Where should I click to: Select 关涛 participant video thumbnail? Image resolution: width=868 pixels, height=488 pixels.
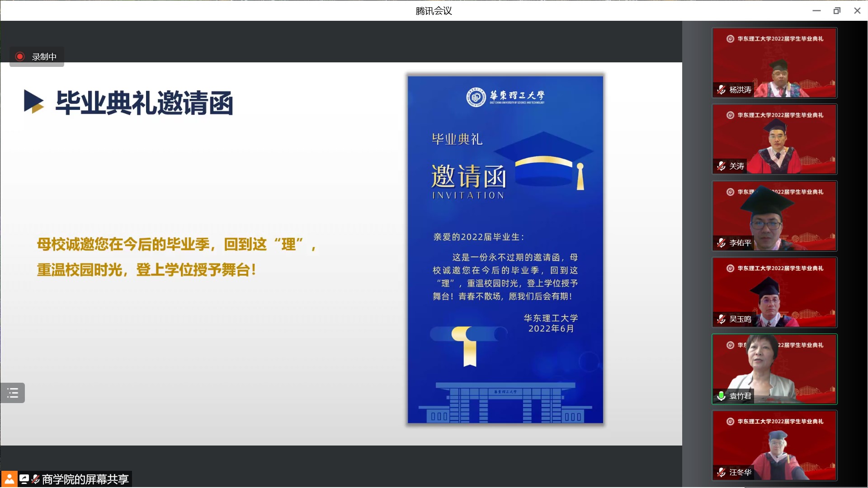tap(774, 139)
